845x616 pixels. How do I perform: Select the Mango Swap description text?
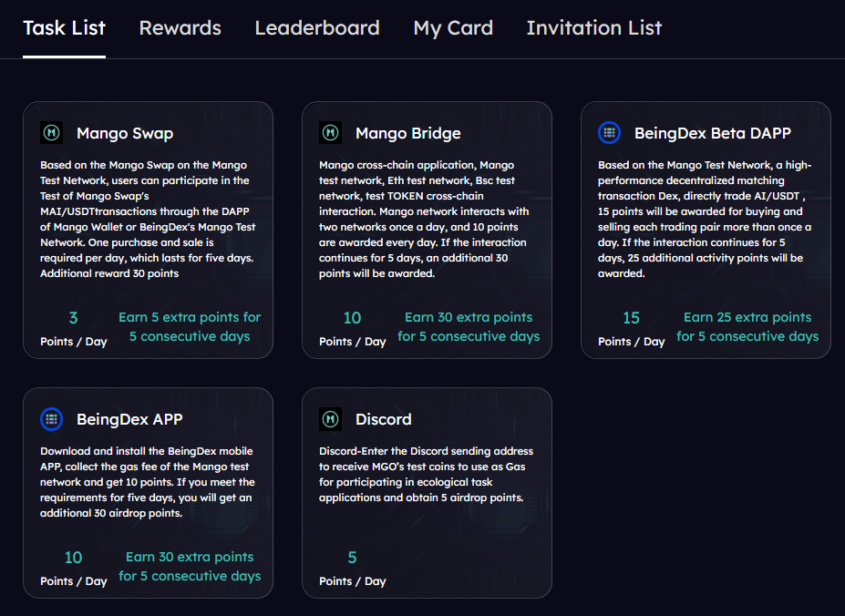[x=148, y=220]
